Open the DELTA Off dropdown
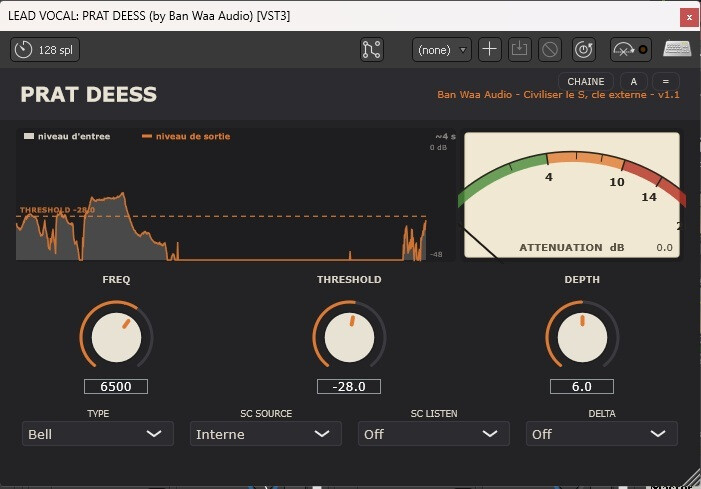The image size is (701, 489). 602,434
